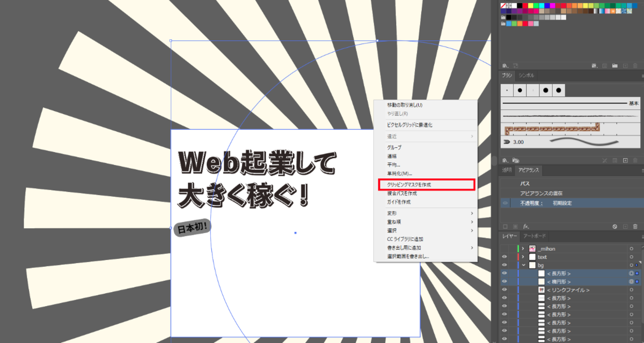The height and width of the screenshot is (343, 644).
Task: Select the None swatch with red slash
Action: tap(503, 5)
